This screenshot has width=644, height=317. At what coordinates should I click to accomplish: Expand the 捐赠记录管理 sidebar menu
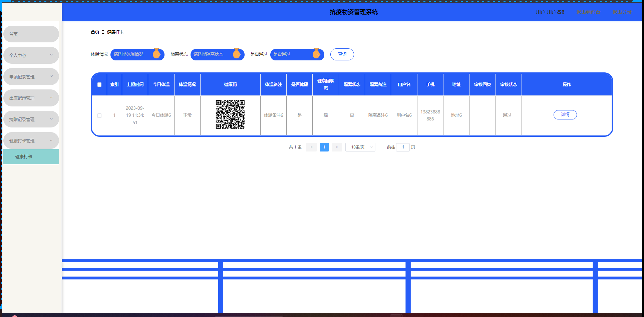click(31, 119)
